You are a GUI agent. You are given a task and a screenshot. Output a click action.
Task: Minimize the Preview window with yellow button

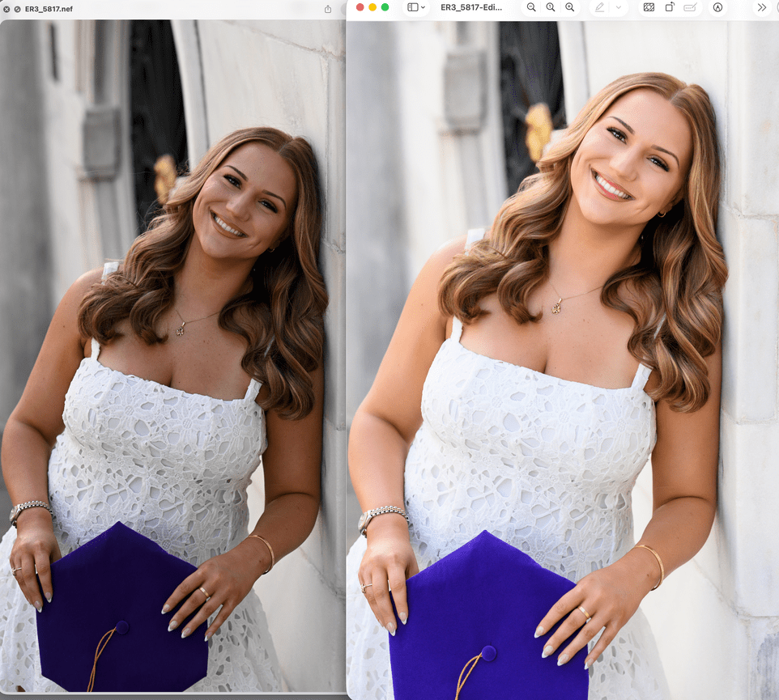coord(372,7)
